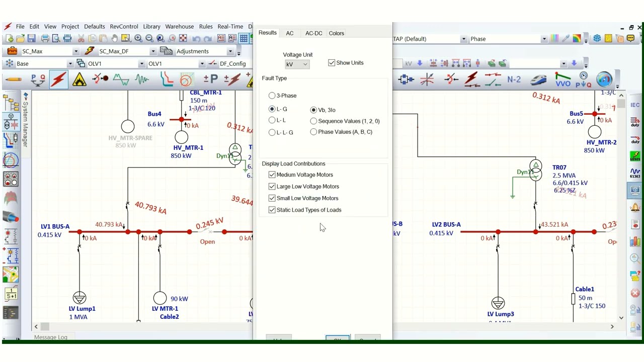The width and height of the screenshot is (644, 362).
Task: Click the zoom-to-fit arrows icon
Action: pyautogui.click(x=183, y=39)
